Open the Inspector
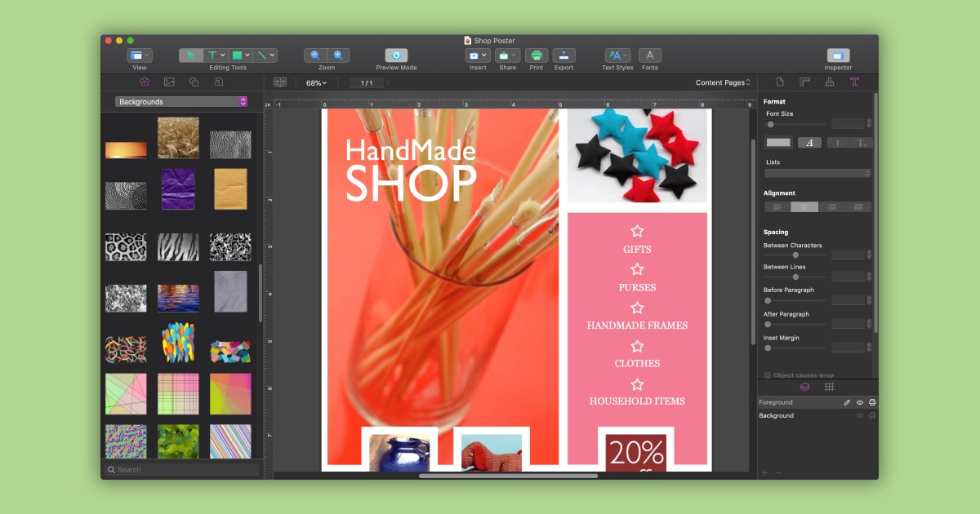 tap(837, 55)
